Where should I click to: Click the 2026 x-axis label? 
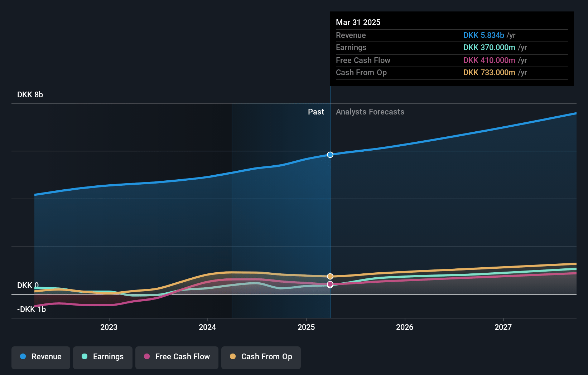[405, 327]
